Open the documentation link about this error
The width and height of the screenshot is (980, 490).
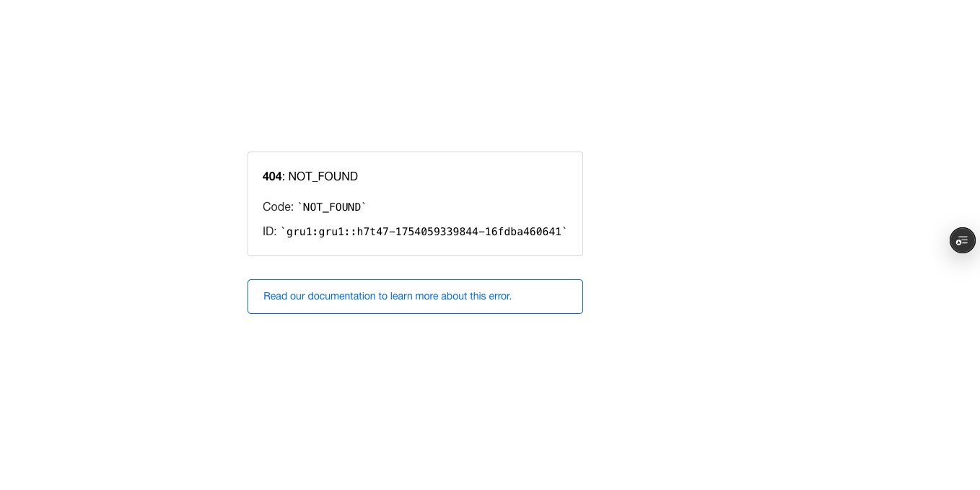coord(415,297)
